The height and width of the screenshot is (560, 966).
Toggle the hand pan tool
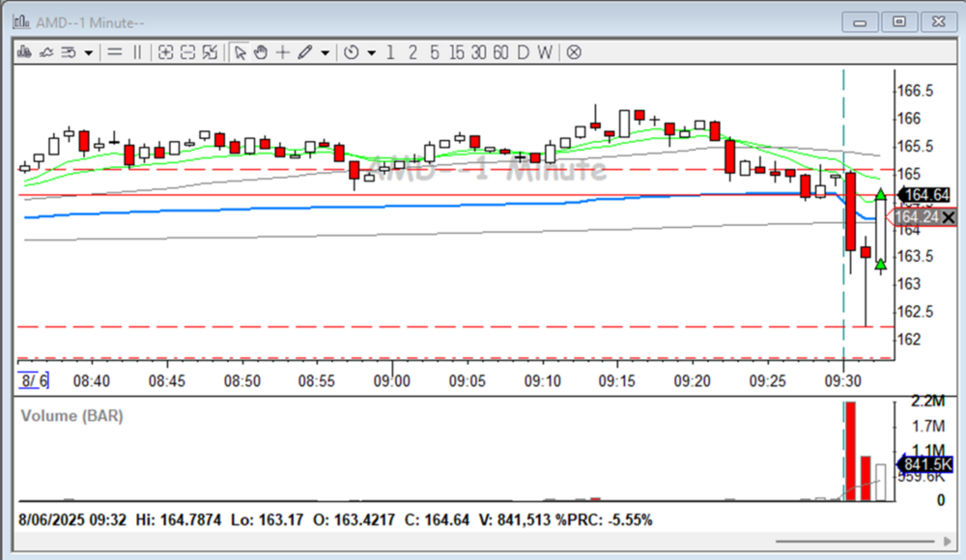261,52
